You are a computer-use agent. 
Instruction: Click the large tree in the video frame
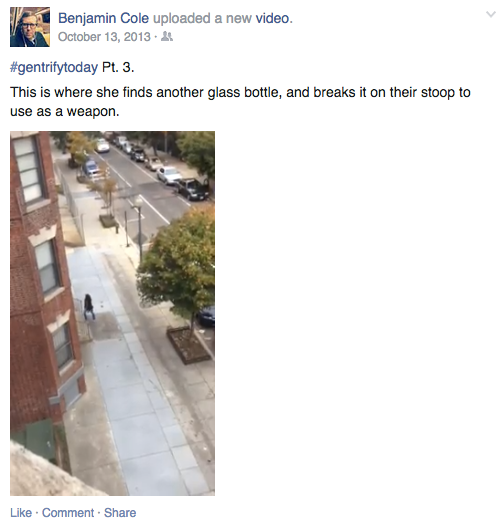click(178, 264)
